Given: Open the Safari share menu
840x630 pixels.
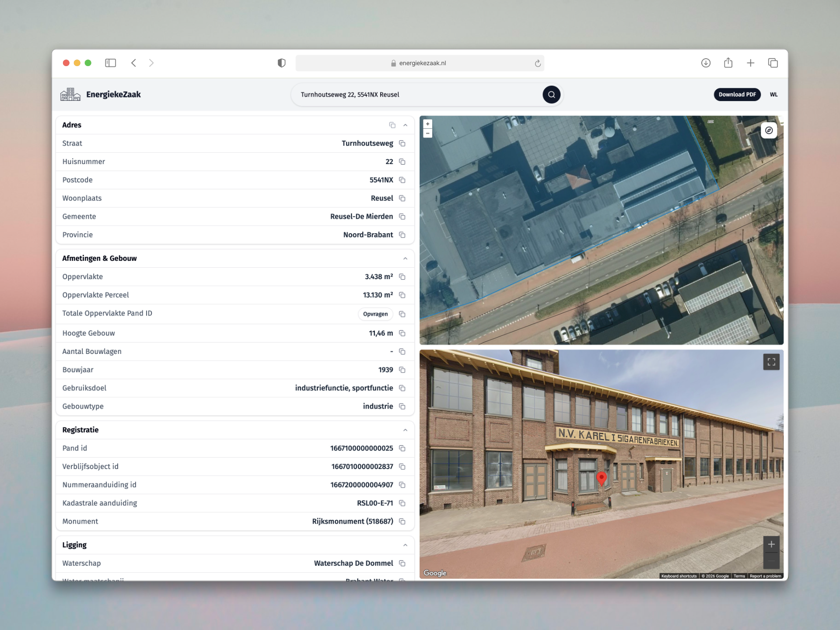Looking at the screenshot, I should 728,63.
